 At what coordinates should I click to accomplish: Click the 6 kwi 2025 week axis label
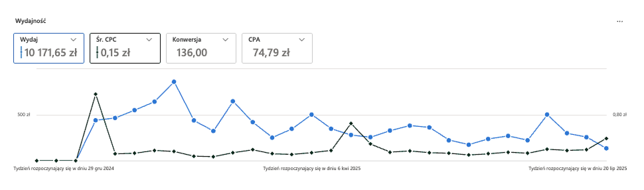(x=312, y=169)
